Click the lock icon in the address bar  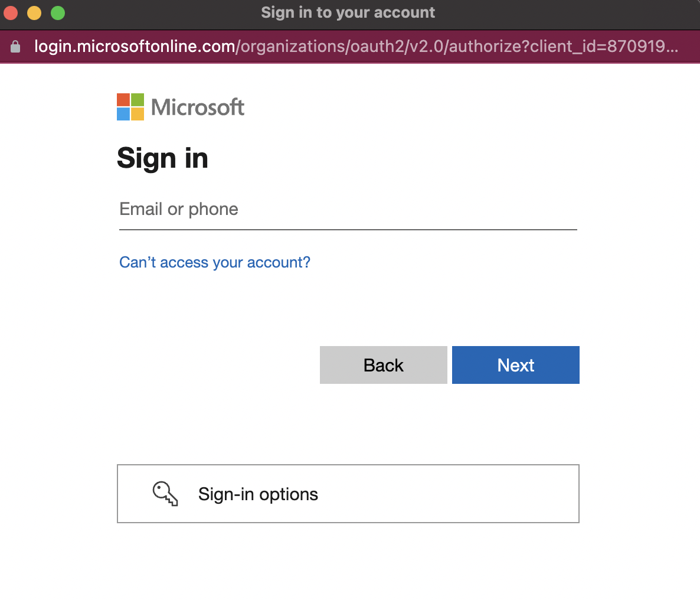click(x=16, y=47)
